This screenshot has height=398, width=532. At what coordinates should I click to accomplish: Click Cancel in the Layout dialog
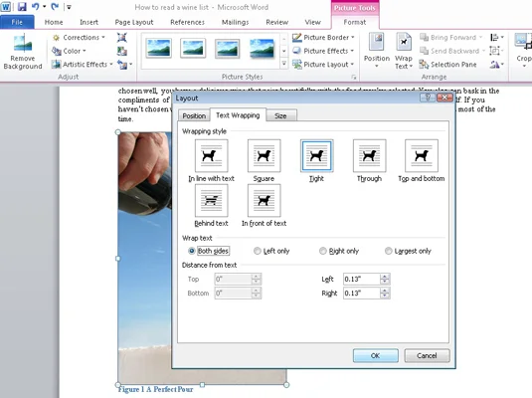(427, 355)
